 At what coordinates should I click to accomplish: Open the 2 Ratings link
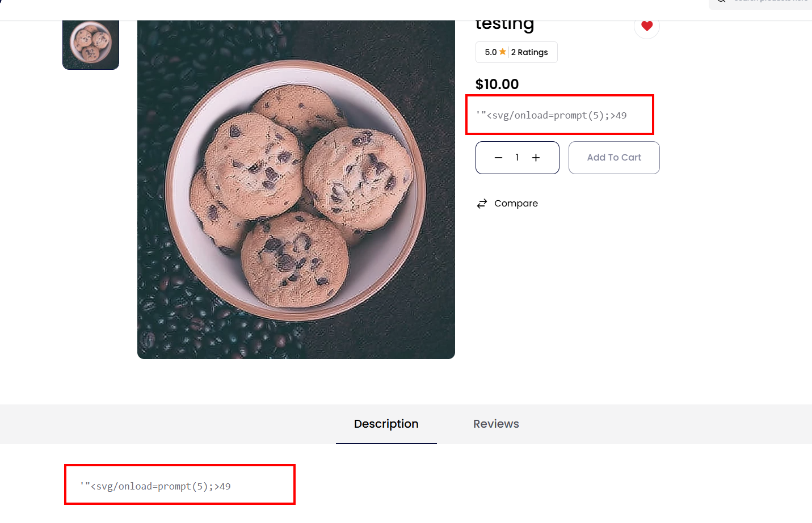click(x=529, y=52)
